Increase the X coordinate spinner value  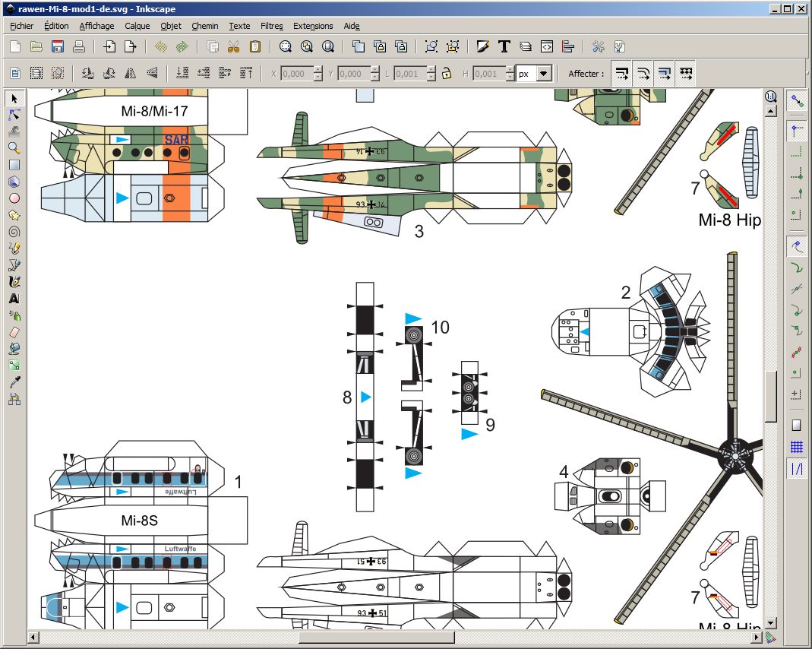point(318,70)
